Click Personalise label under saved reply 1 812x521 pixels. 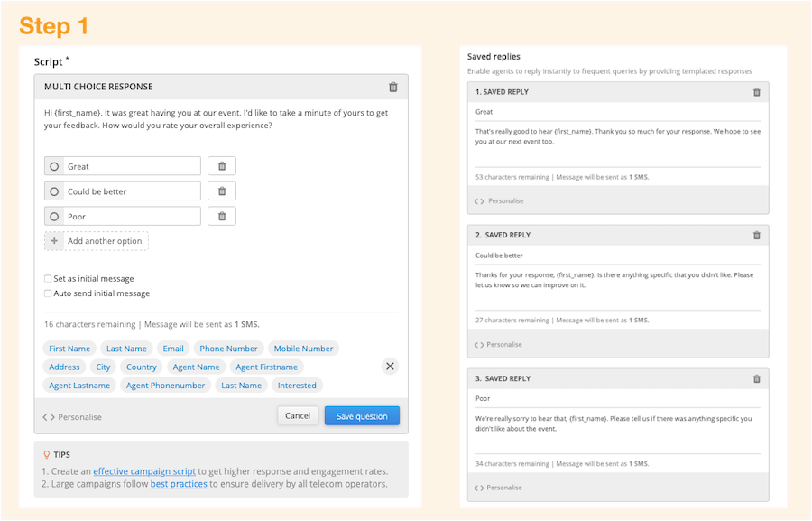click(x=506, y=201)
